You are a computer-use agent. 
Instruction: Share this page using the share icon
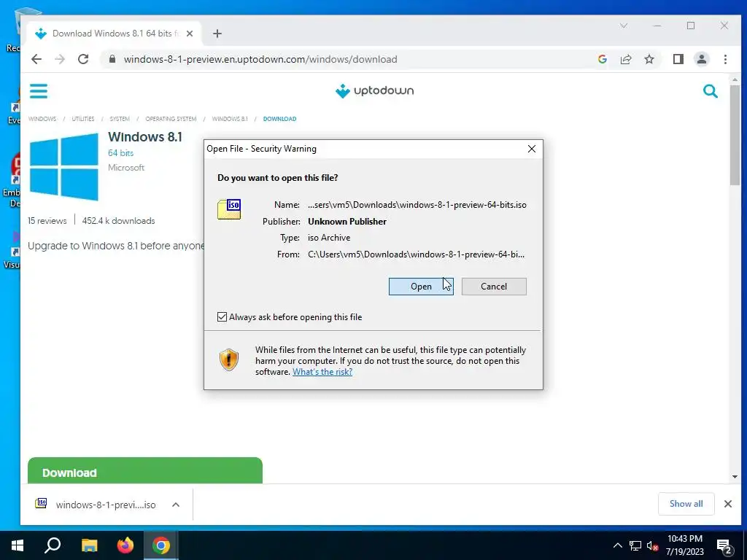click(x=625, y=59)
